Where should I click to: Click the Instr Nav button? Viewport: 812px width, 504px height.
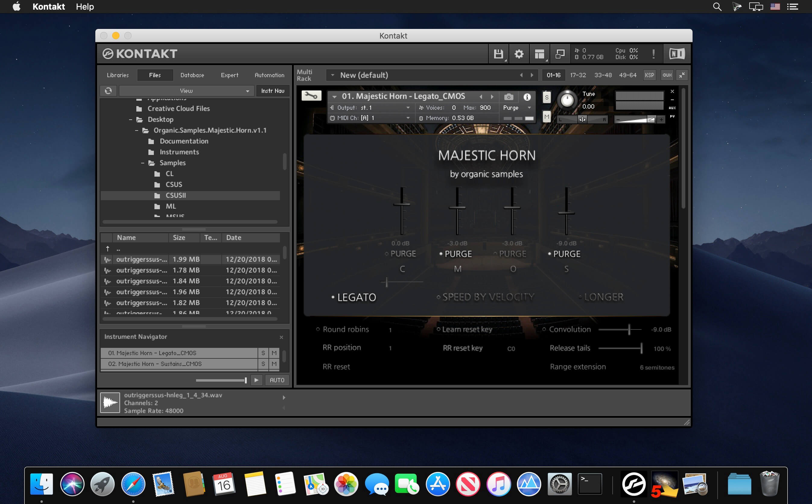click(x=272, y=91)
